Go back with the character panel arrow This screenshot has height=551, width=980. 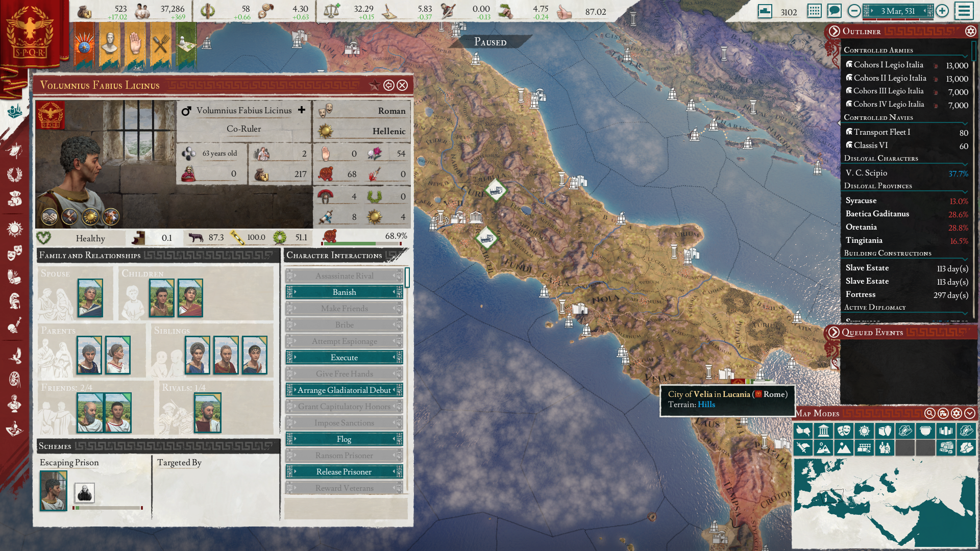click(x=389, y=85)
